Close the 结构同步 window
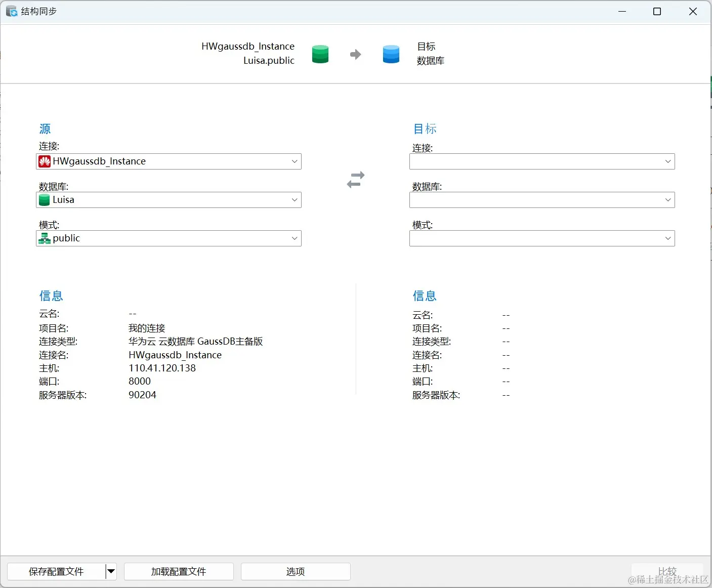This screenshot has height=588, width=712. pyautogui.click(x=693, y=11)
